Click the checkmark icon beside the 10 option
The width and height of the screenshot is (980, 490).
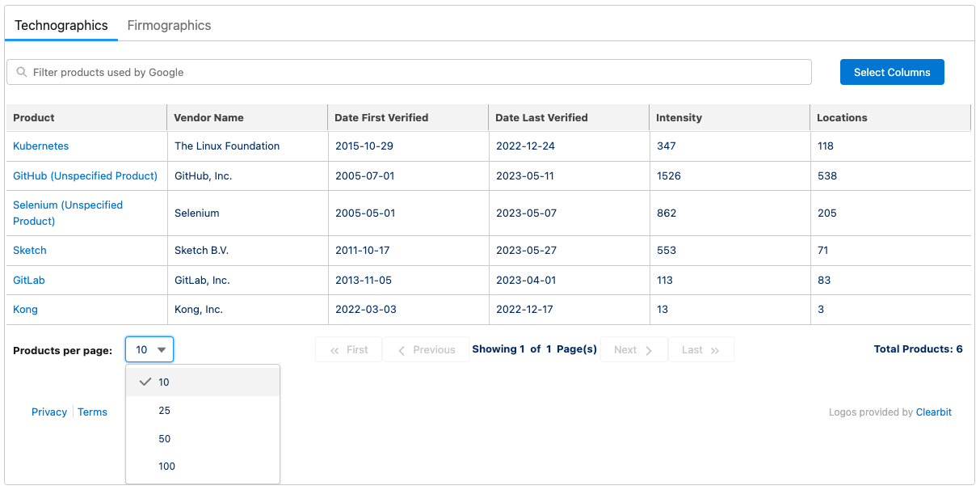pos(147,382)
